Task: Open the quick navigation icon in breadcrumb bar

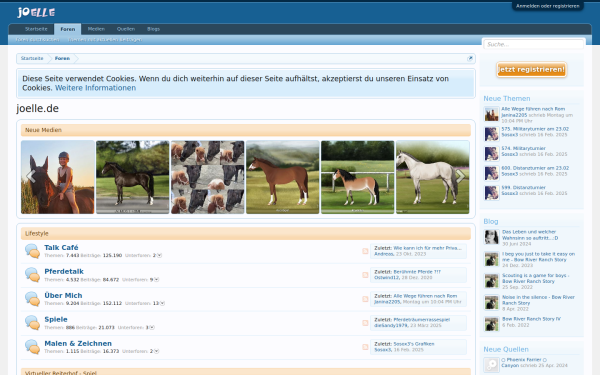Action: point(470,59)
